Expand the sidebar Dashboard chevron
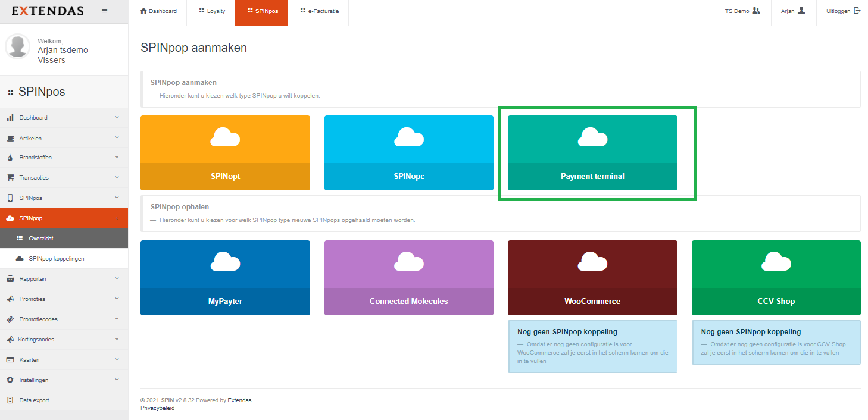 (117, 117)
